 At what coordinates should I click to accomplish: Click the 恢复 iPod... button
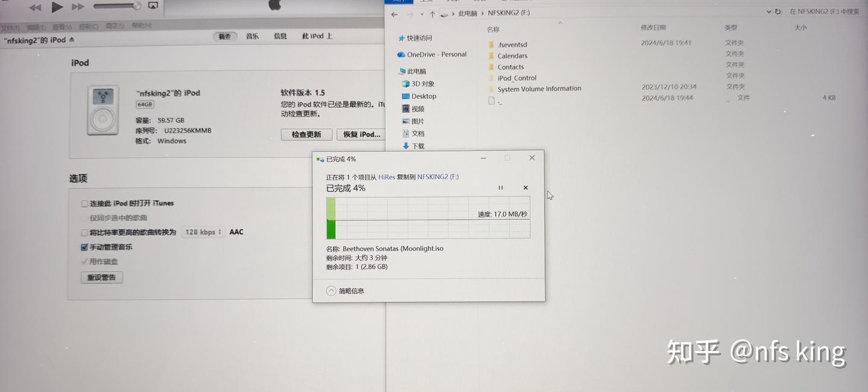pyautogui.click(x=362, y=134)
